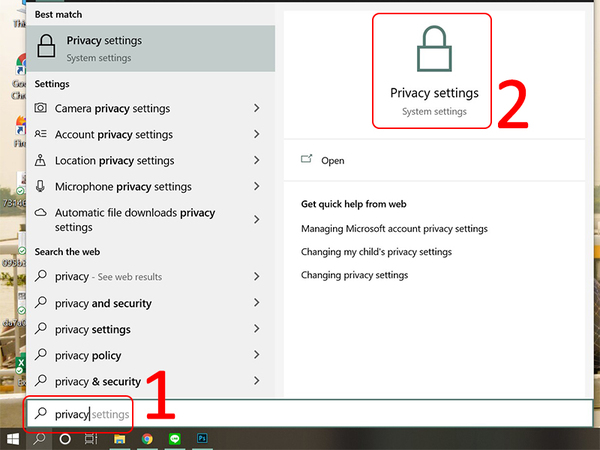Click the taskbar Search magnifier button

click(39, 439)
